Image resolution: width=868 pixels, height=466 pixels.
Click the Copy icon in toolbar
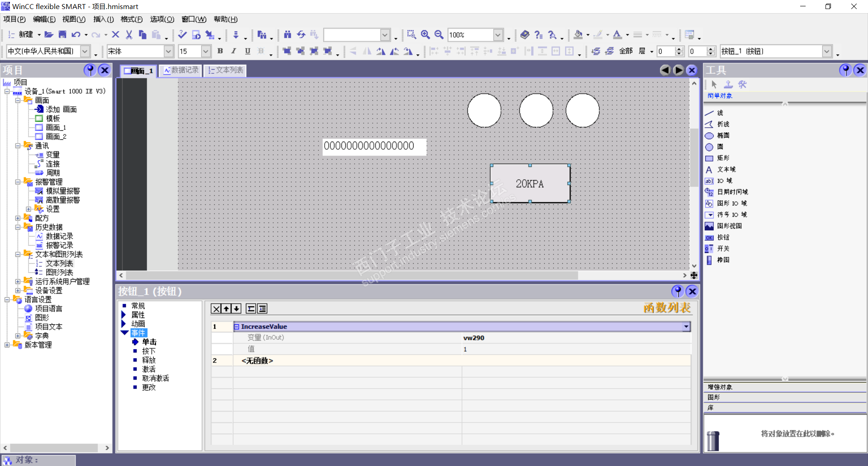tap(142, 34)
